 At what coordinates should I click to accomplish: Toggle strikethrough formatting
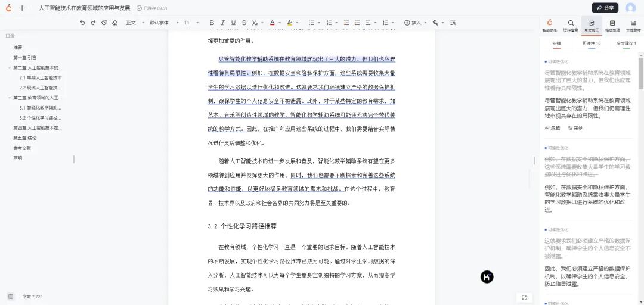(x=244, y=23)
